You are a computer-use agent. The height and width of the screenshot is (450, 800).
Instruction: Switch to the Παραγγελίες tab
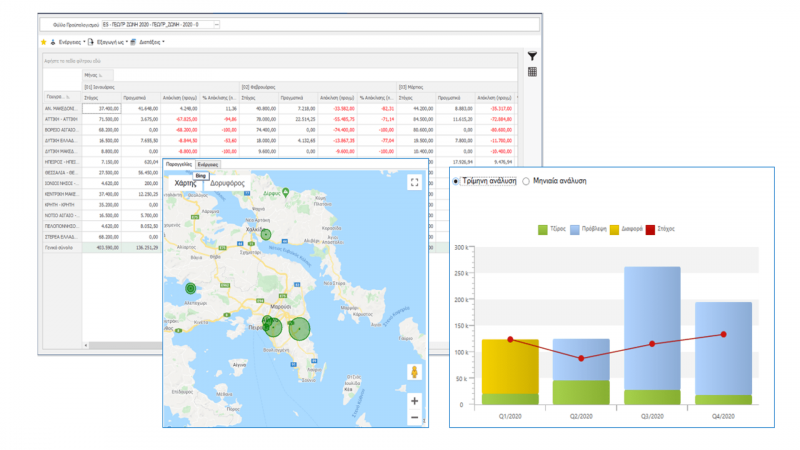(179, 164)
